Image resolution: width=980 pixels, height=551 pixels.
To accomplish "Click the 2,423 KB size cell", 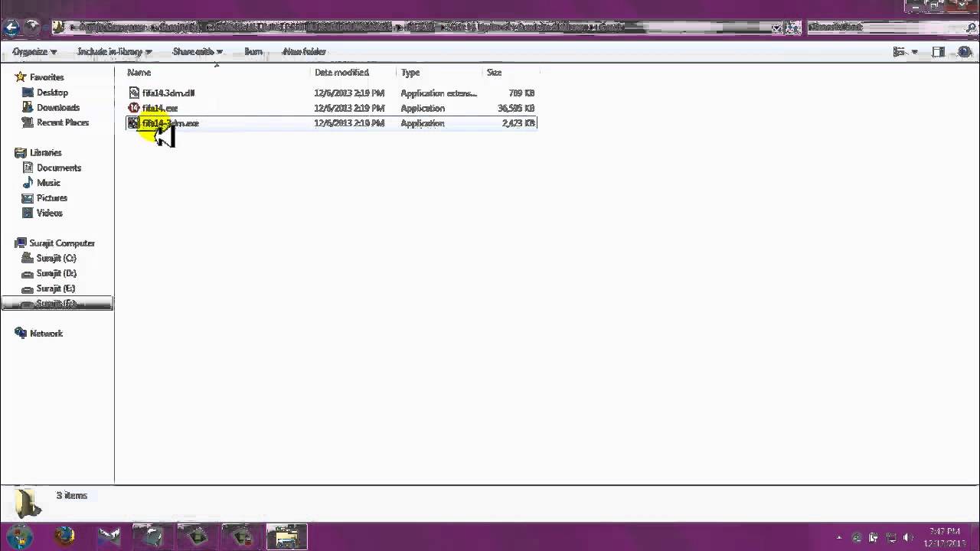I will click(x=518, y=123).
